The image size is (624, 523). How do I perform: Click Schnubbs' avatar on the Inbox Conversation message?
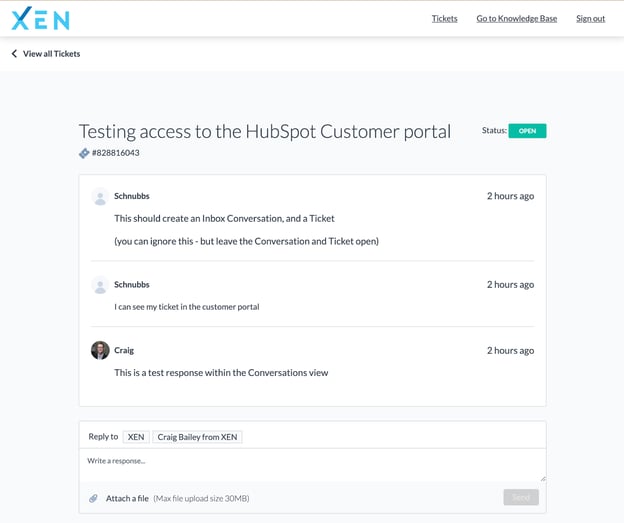tap(100, 197)
